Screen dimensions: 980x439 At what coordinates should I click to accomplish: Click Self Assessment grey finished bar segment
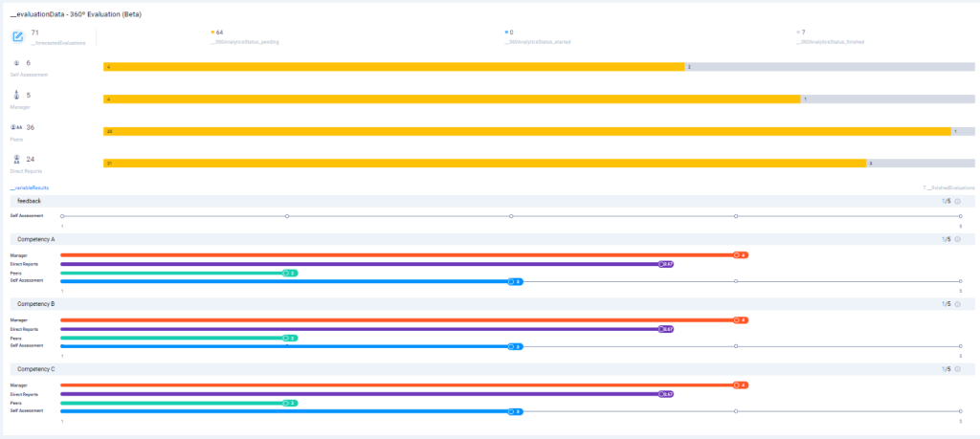point(830,67)
